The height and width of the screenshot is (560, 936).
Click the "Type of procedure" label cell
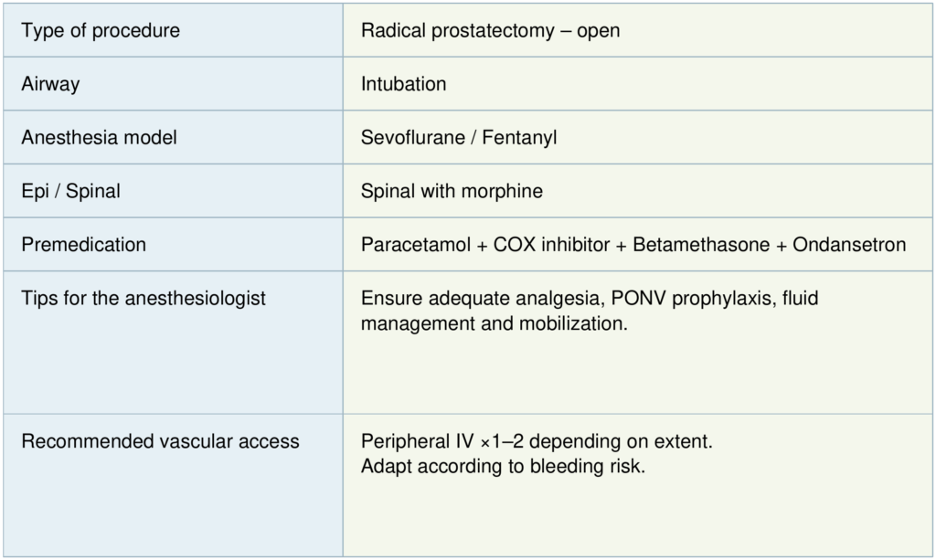click(x=101, y=31)
